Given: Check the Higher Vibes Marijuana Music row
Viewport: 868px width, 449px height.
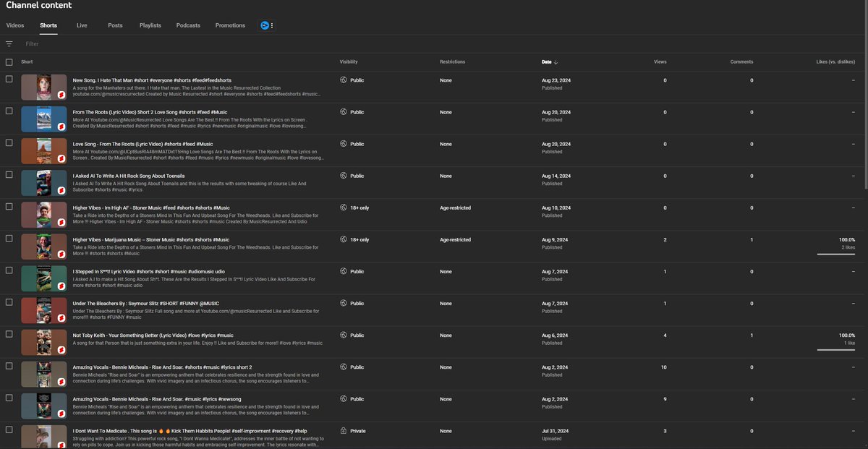Looking at the screenshot, I should tap(9, 238).
